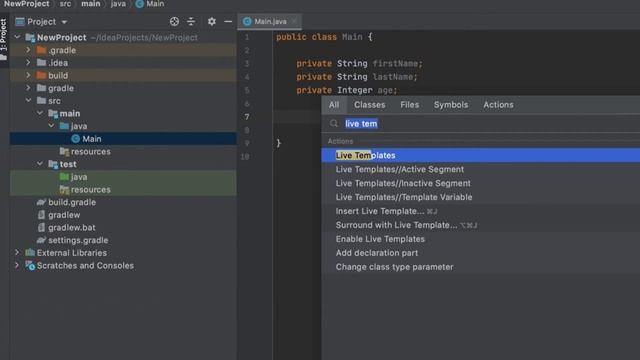Screen dimensions: 640x360
Task: Switch to the Actions search tab
Action: [498, 105]
